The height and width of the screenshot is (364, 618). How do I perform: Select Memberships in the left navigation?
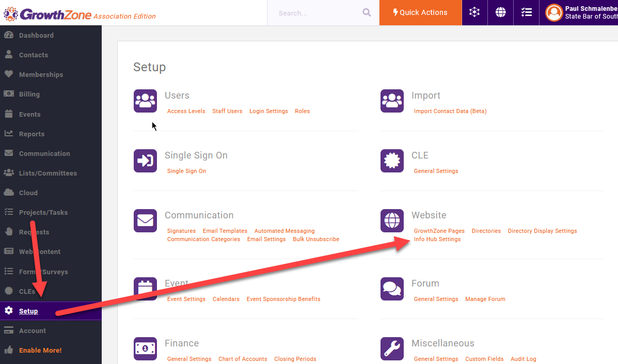tap(41, 74)
